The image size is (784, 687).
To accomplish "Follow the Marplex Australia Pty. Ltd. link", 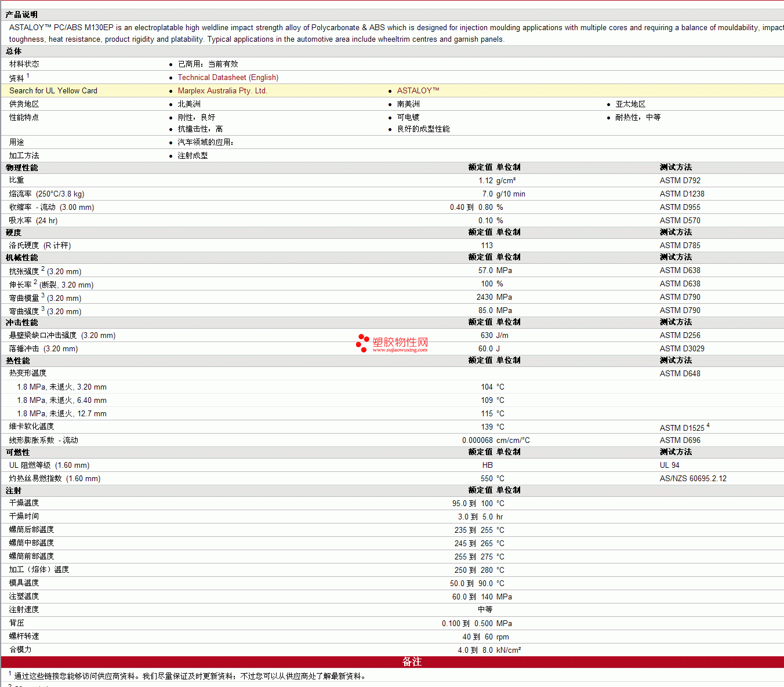I will [222, 90].
